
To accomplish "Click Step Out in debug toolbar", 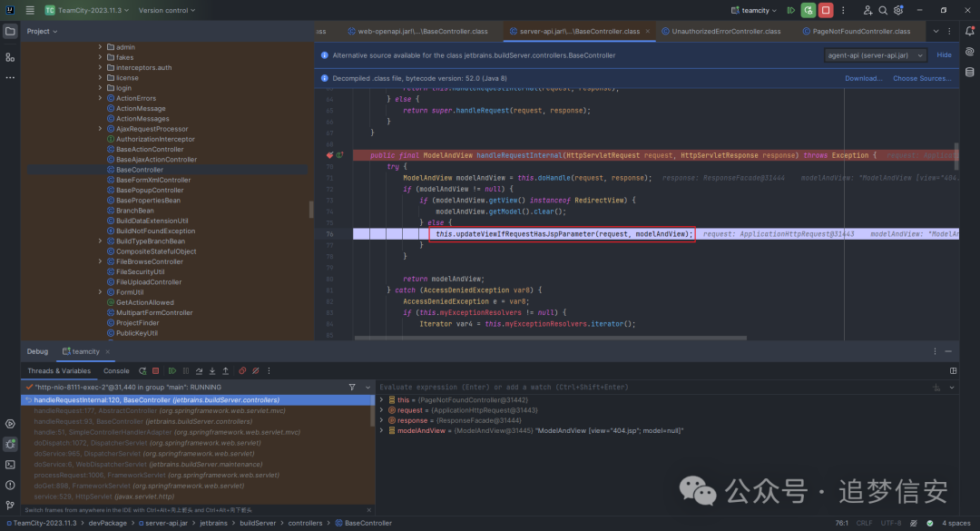I will coord(226,371).
